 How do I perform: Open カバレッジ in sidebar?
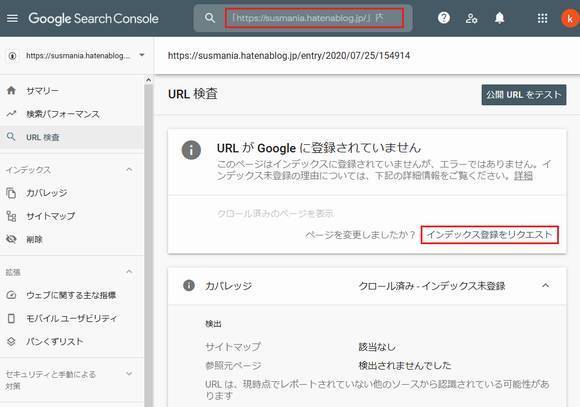tap(47, 193)
